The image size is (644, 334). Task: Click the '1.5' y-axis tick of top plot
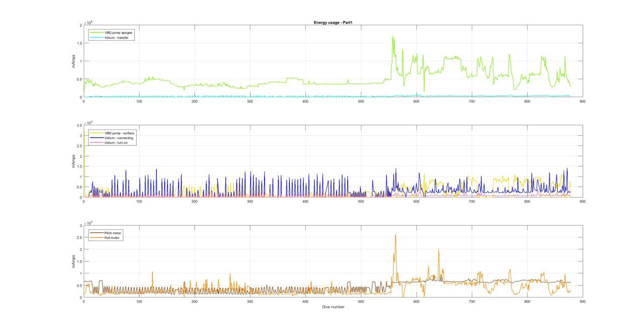click(79, 43)
